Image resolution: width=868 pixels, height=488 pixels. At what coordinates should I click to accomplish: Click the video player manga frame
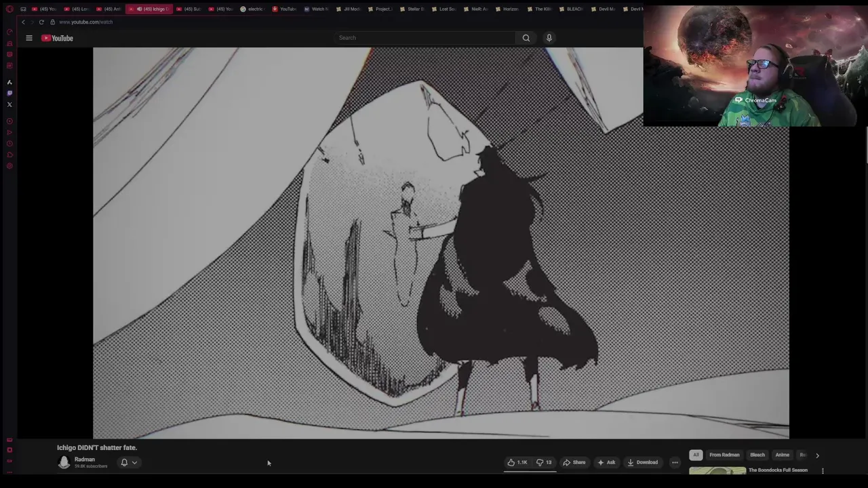(441, 243)
